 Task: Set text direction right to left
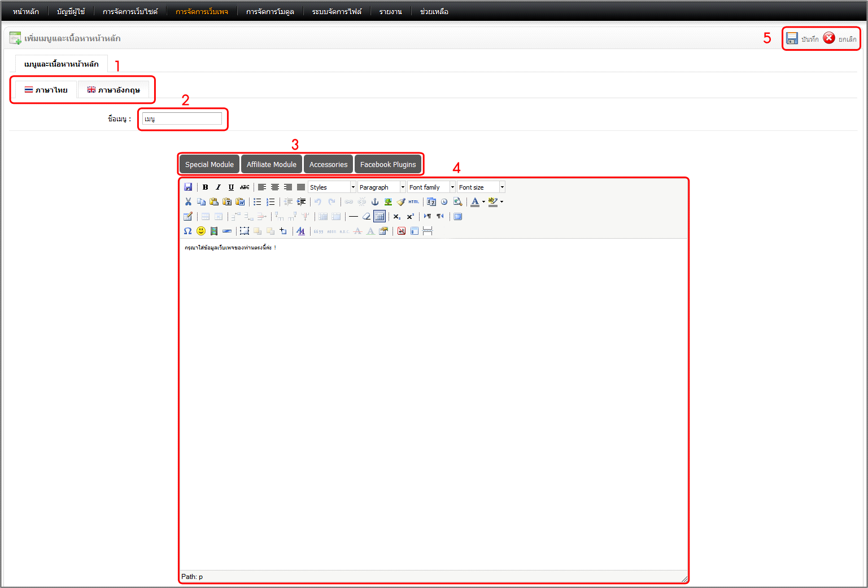click(x=440, y=216)
